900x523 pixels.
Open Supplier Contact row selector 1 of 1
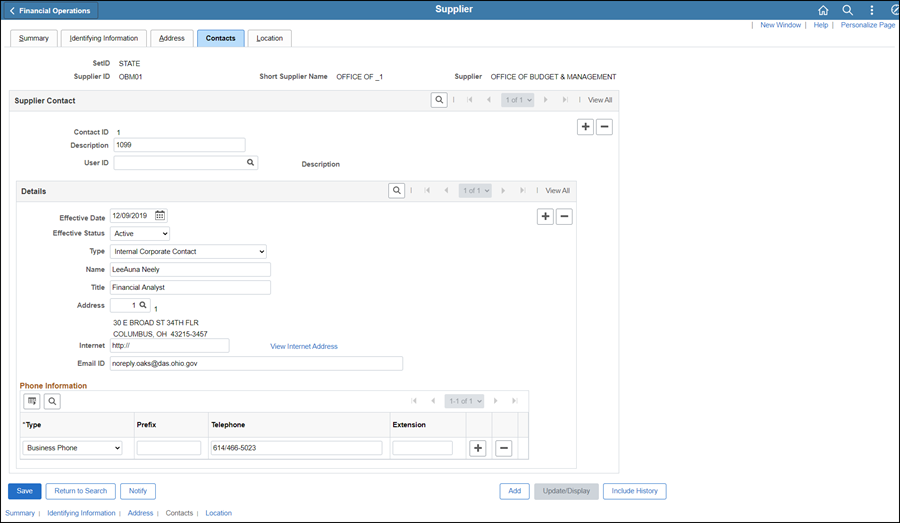(x=518, y=100)
